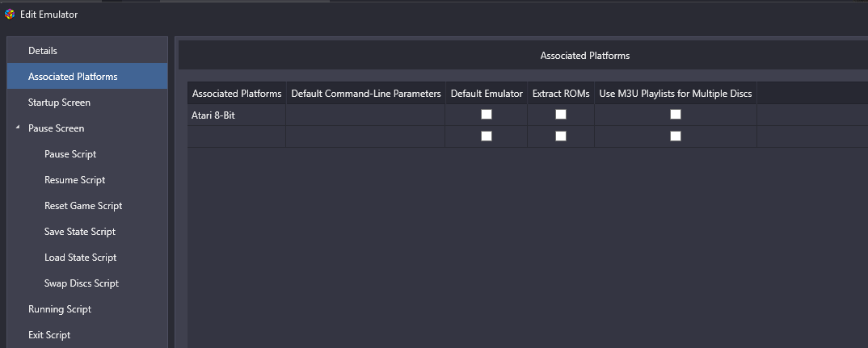Open Reset Game Script settings

click(87, 206)
